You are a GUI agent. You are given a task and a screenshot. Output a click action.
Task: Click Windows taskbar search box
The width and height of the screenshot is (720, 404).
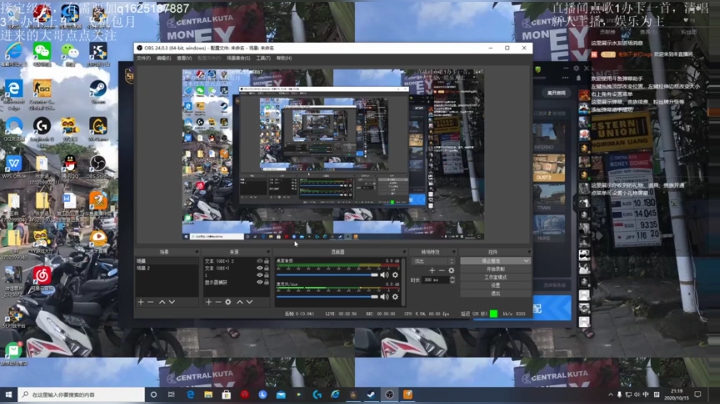81,394
